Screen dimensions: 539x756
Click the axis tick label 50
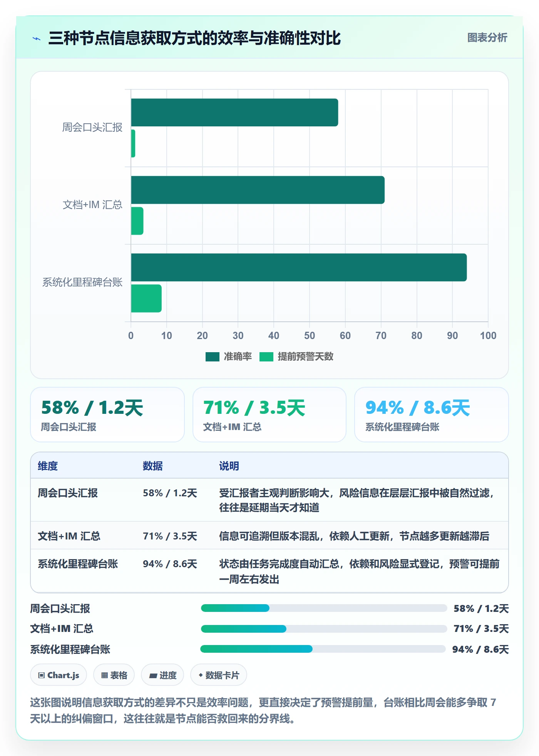(x=310, y=336)
